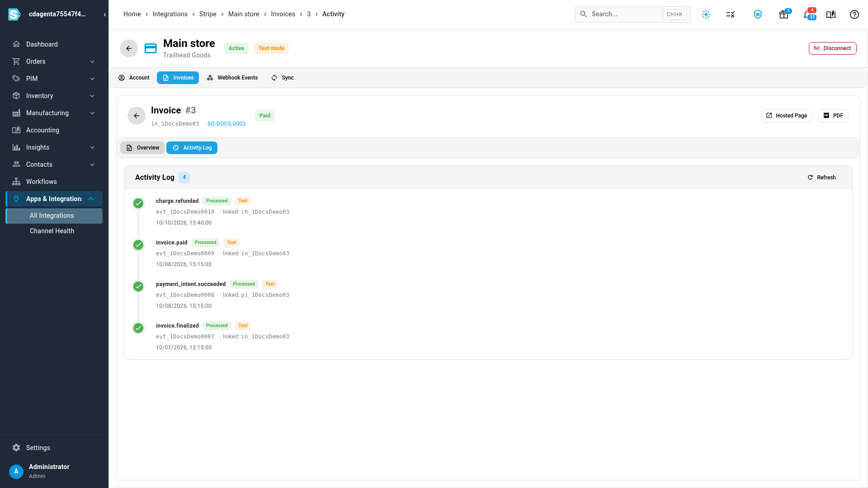Screen dimensions: 868x488
Task: Click the app logo in the sidebar header
Action: coord(14,14)
